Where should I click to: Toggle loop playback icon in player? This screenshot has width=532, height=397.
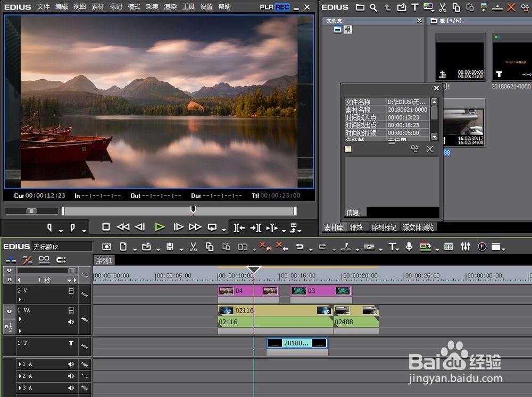coord(212,227)
